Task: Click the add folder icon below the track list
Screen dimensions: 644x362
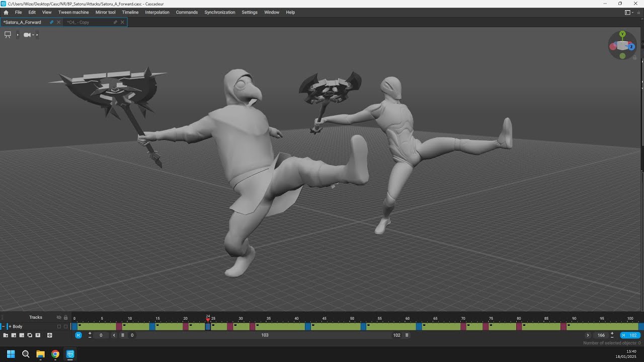Action: pyautogui.click(x=6, y=335)
